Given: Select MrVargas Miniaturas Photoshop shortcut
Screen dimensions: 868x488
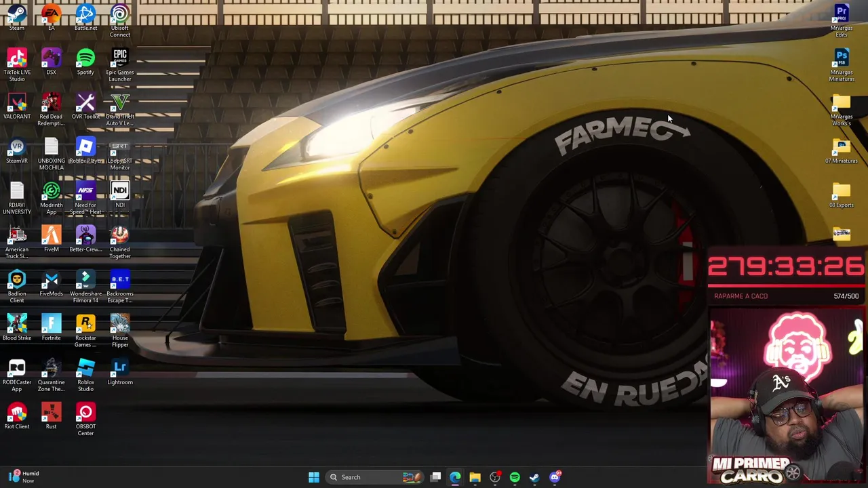Looking at the screenshot, I should click(842, 64).
